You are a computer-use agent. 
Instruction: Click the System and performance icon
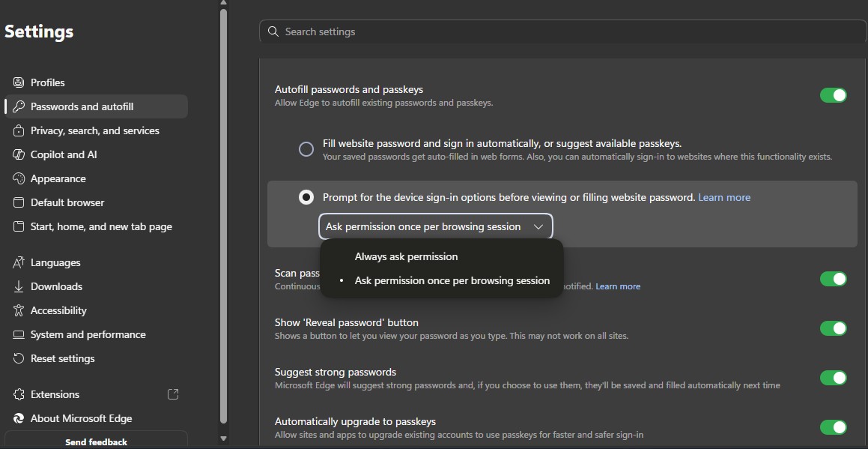(19, 335)
